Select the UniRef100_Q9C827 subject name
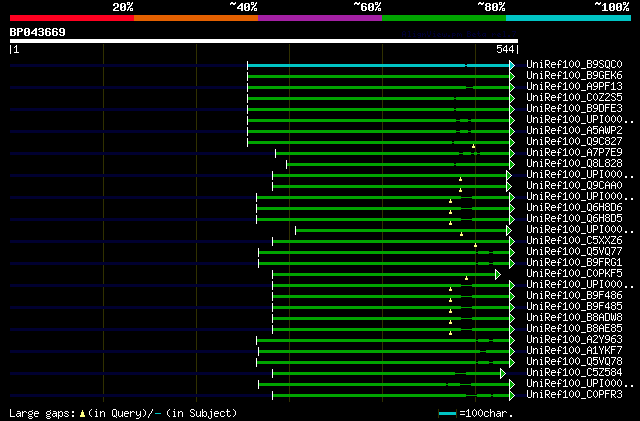The width and height of the screenshot is (640, 421). (574, 142)
